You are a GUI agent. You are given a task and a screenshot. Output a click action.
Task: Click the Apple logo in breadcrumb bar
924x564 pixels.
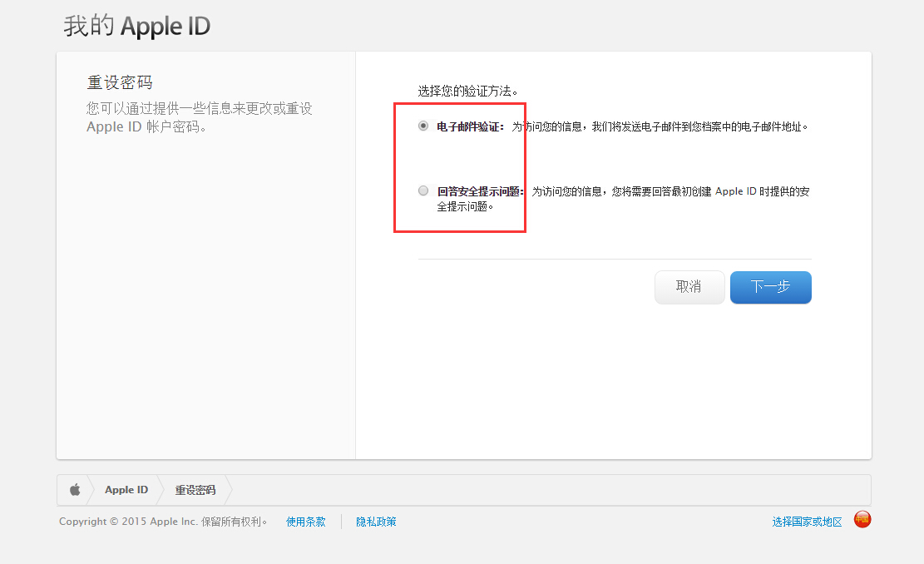(75, 490)
